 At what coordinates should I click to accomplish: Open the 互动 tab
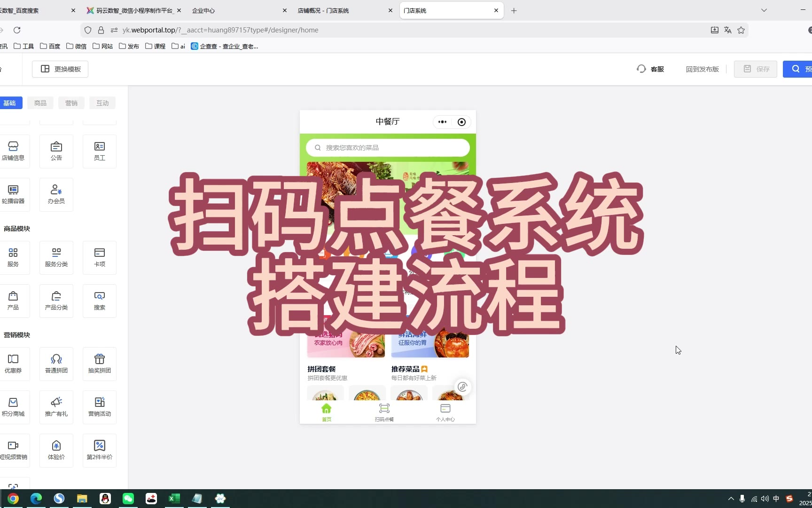[102, 103]
